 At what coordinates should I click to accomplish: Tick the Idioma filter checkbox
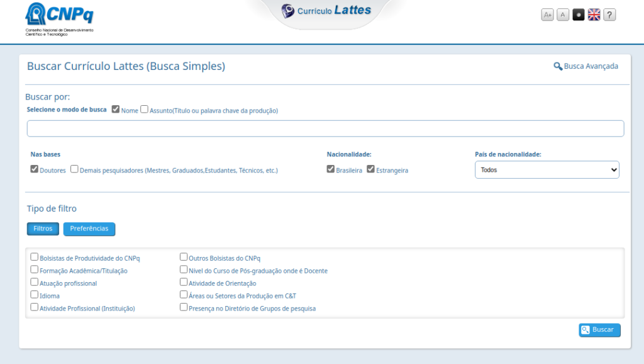35,295
